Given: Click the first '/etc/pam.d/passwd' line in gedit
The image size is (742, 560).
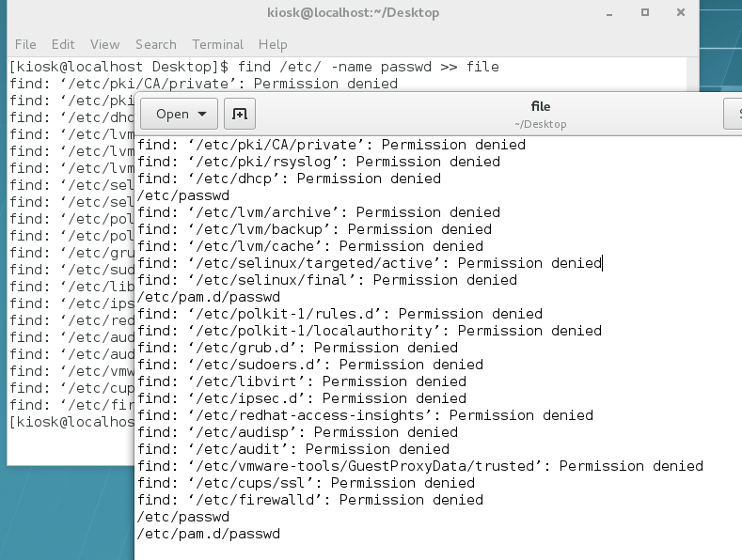Looking at the screenshot, I should pos(209,297).
